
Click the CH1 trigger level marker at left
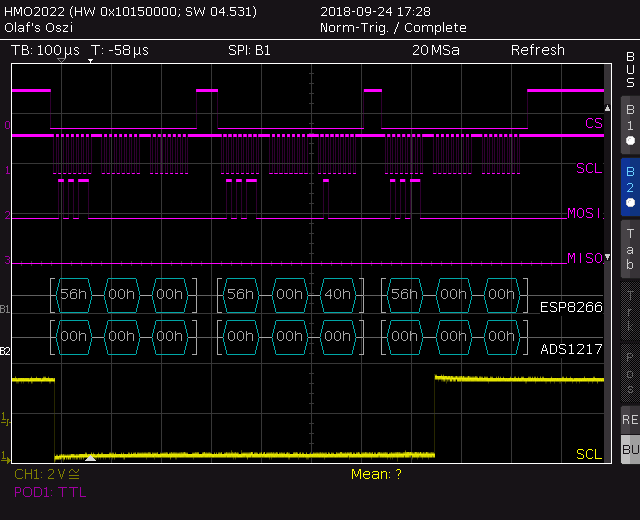[x=5, y=419]
